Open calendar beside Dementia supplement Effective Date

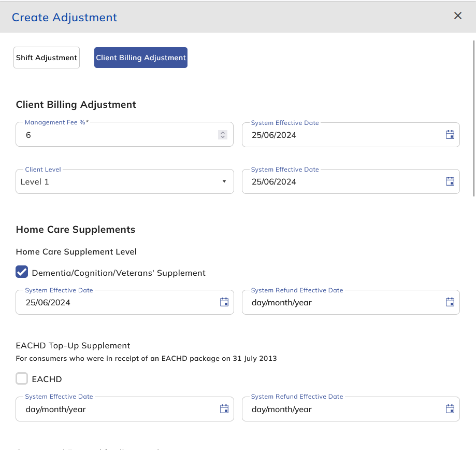click(224, 301)
